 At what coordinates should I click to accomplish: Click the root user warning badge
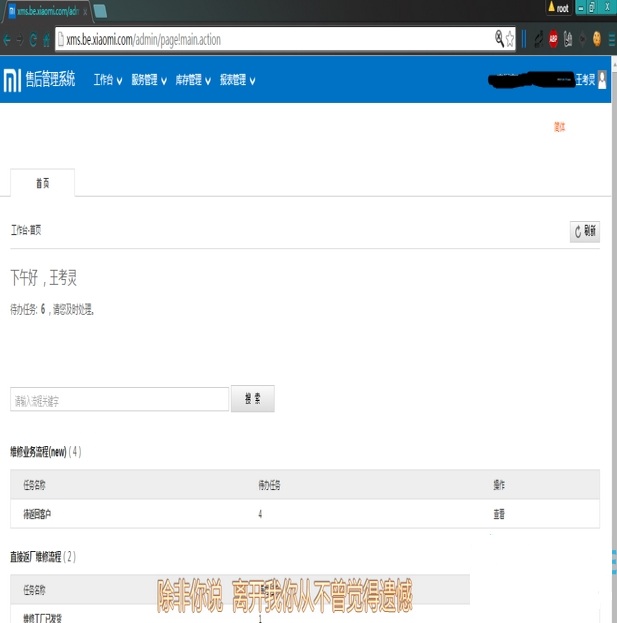pyautogui.click(x=559, y=8)
